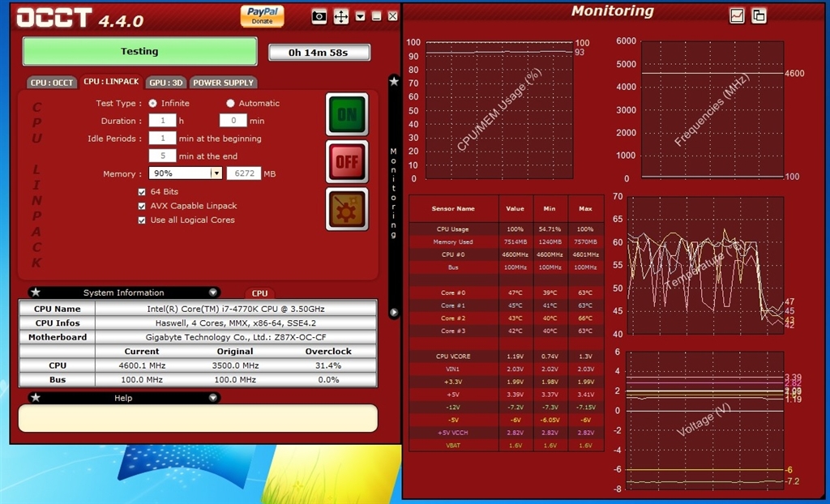The width and height of the screenshot is (830, 504).
Task: Click the +5V VCCH sensor name
Action: click(453, 433)
